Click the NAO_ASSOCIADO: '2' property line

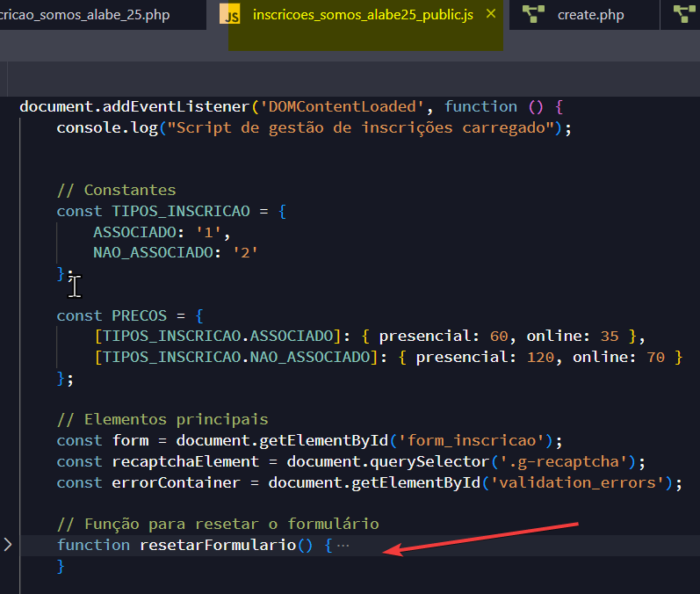176,253
